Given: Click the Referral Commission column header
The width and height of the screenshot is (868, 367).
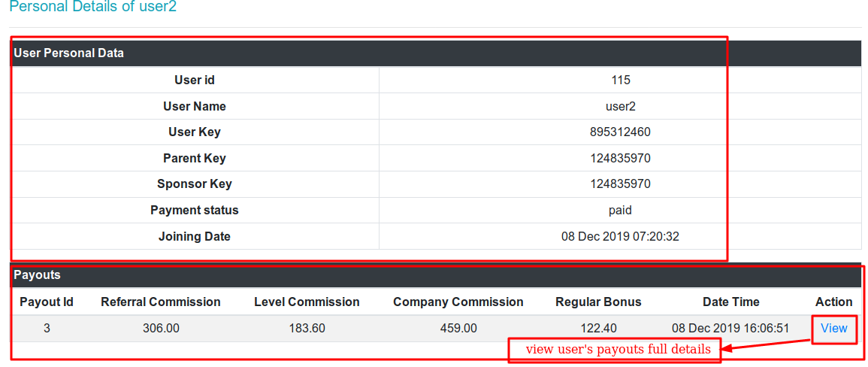Looking at the screenshot, I should pyautogui.click(x=161, y=302).
